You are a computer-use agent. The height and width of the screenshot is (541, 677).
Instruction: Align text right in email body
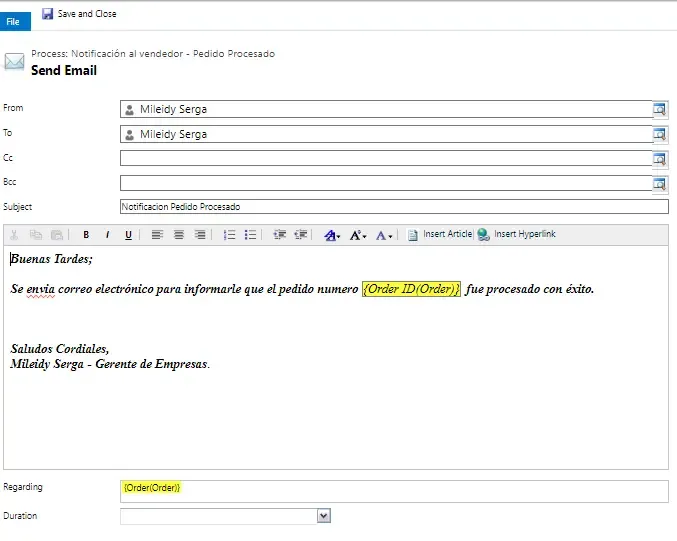[x=200, y=235]
